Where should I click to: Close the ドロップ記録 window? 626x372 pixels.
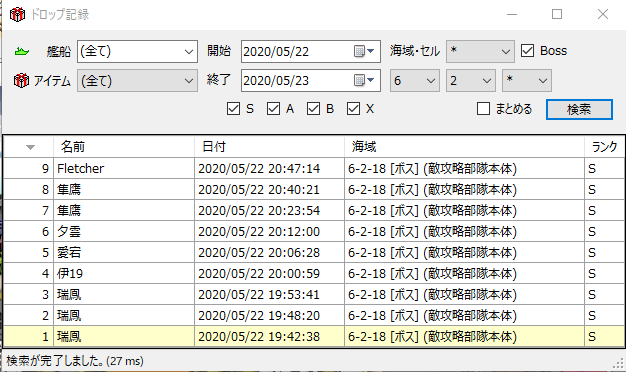pyautogui.click(x=603, y=14)
